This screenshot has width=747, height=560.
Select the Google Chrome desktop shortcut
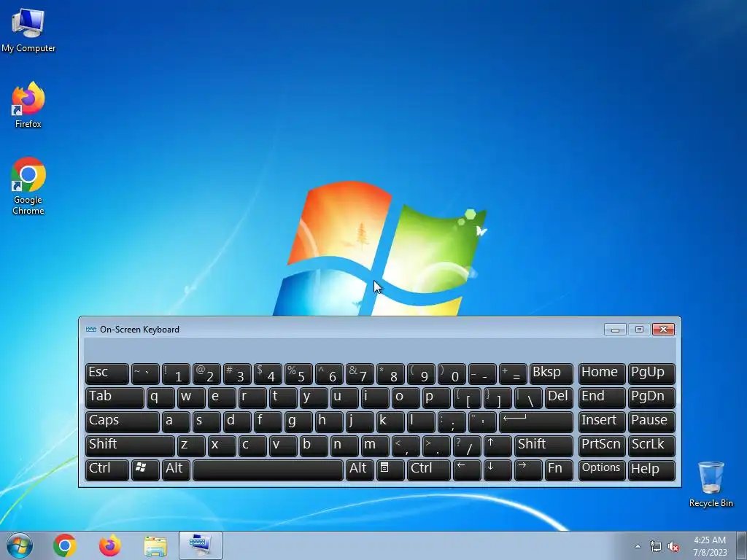click(28, 186)
